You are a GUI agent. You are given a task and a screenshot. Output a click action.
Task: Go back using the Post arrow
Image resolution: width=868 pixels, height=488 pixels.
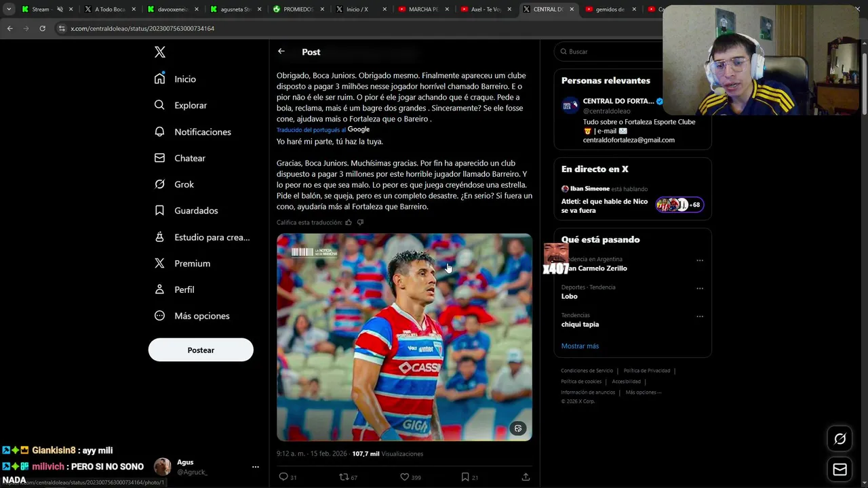pyautogui.click(x=281, y=52)
